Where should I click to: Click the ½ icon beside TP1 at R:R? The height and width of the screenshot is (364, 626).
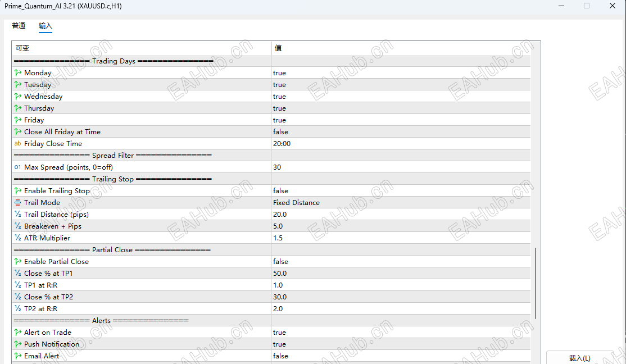(17, 285)
